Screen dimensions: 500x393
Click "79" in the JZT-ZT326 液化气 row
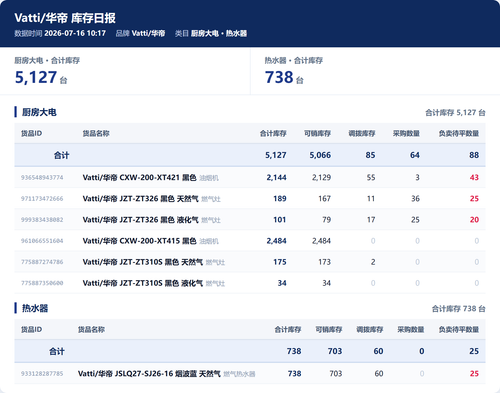coord(326,220)
